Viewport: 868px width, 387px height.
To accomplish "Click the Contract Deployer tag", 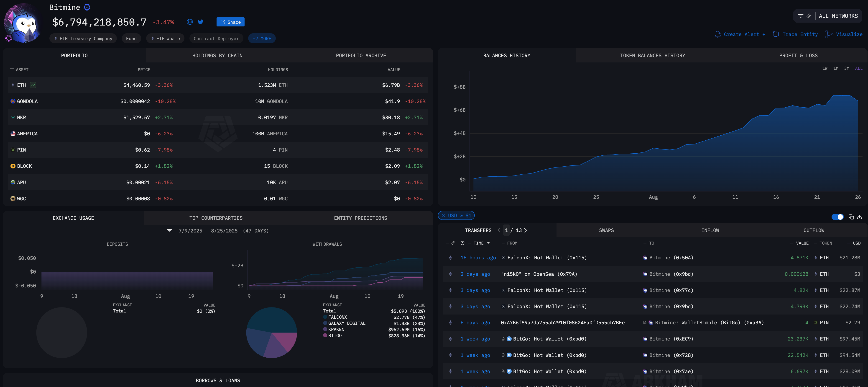I will (216, 39).
